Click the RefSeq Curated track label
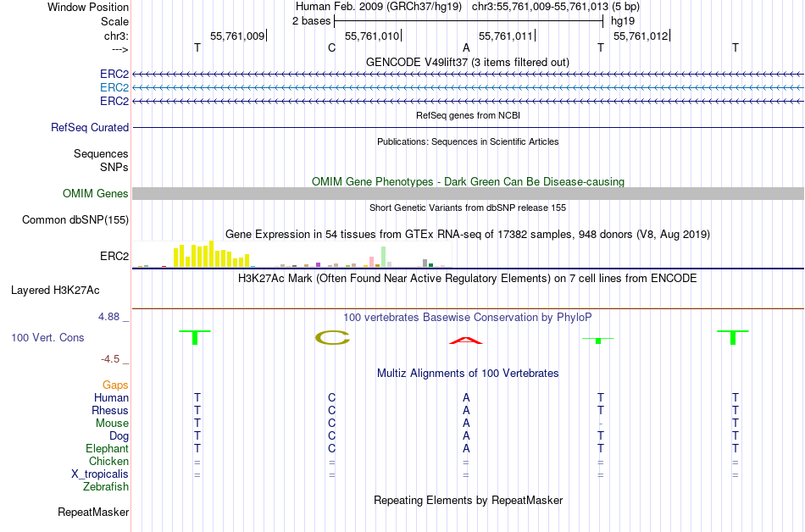Viewport: 805px width, 532px height. click(90, 127)
